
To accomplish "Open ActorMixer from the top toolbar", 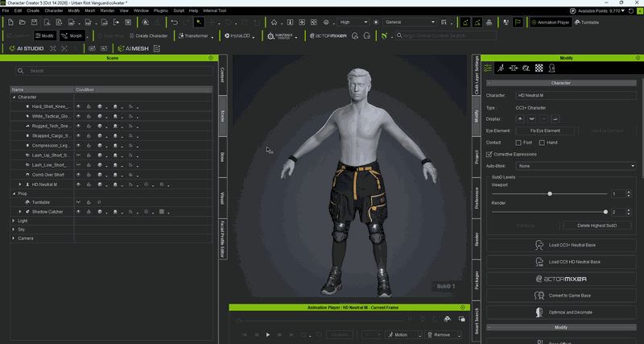I will coord(328,35).
